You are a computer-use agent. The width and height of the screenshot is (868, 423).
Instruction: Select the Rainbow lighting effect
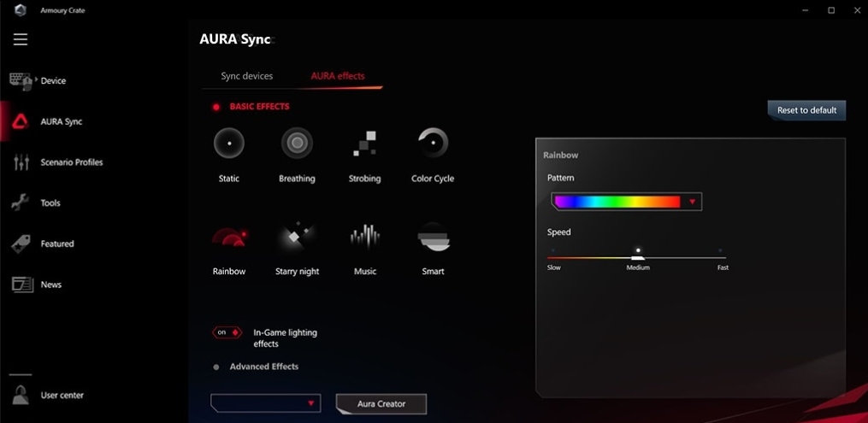coord(229,237)
